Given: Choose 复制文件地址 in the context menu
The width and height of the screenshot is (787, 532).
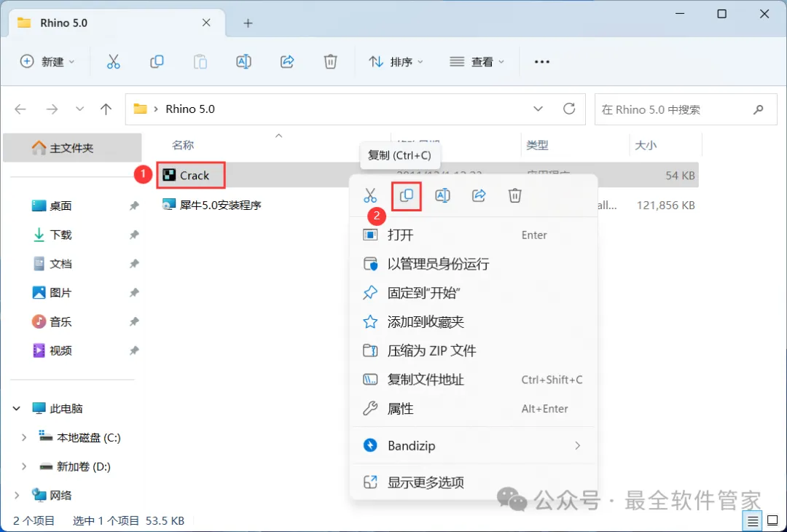Looking at the screenshot, I should click(x=474, y=380).
